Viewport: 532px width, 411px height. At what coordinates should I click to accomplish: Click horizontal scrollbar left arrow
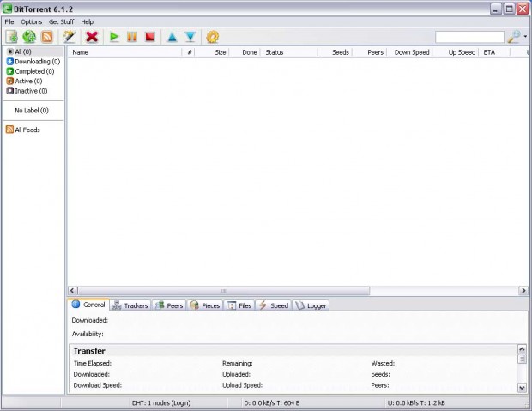pyautogui.click(x=72, y=291)
